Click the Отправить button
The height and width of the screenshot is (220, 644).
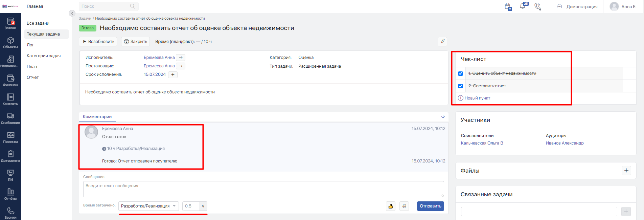click(430, 206)
